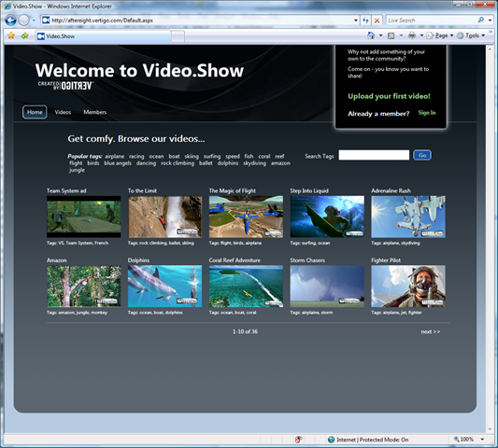Open the Members navigation tab
Viewport: 498px width, 448px height.
[x=94, y=112]
